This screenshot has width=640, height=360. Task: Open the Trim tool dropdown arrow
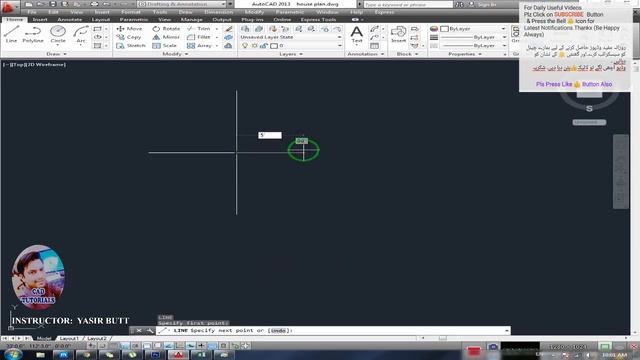pos(217,29)
